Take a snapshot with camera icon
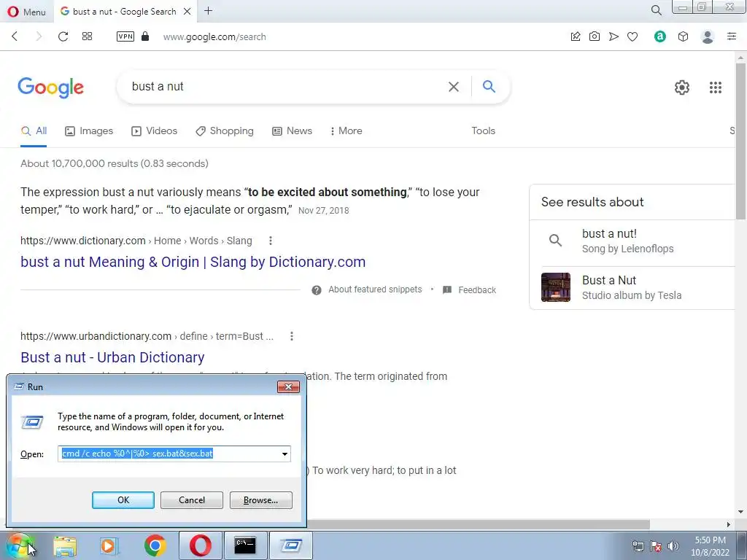The width and height of the screenshot is (747, 560). coord(595,36)
